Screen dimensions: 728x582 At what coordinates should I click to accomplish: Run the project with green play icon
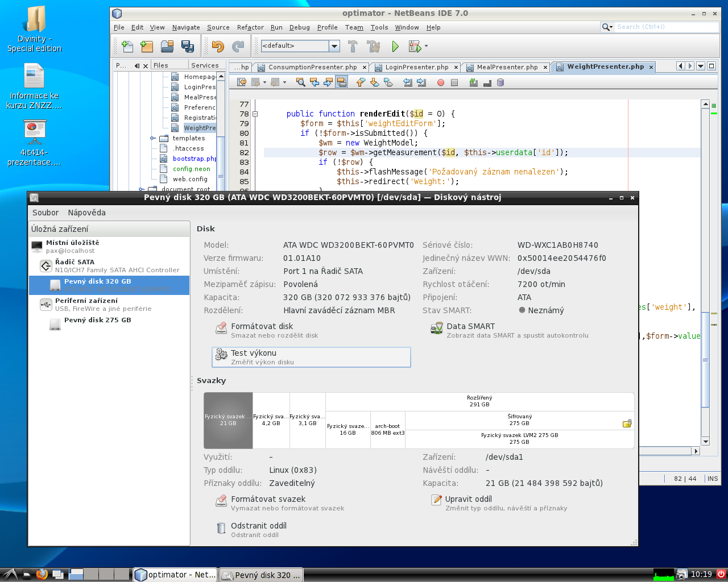coord(395,47)
